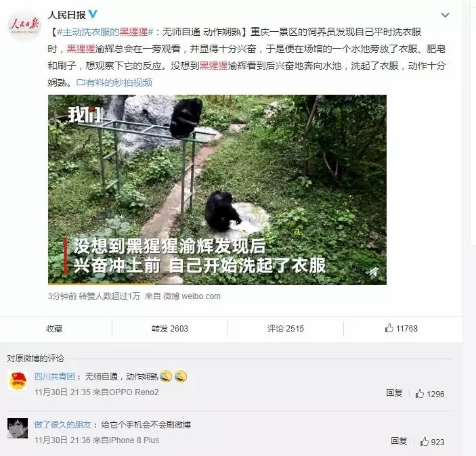Open the 四川共青团 username link
The width and height of the screenshot is (476, 456).
click(x=55, y=377)
